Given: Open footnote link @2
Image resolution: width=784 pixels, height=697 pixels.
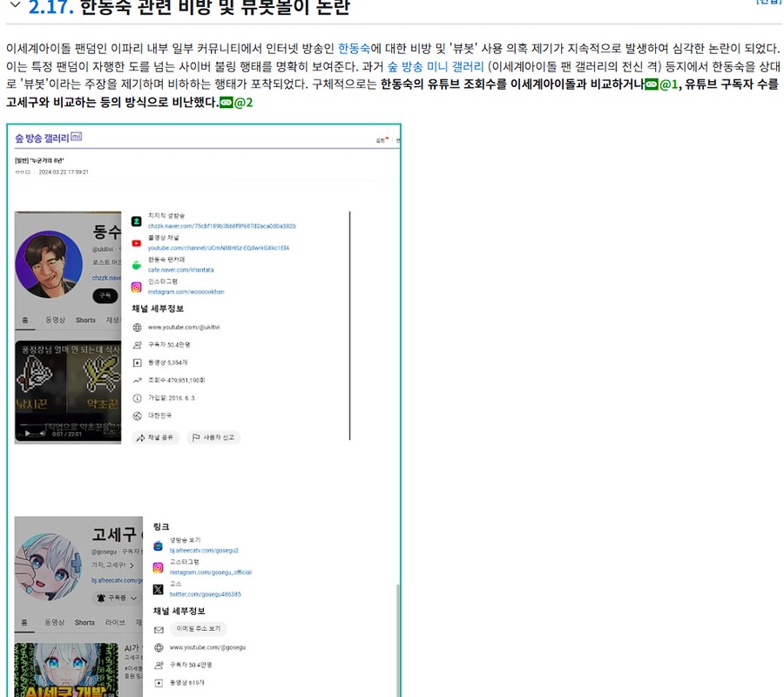Looking at the screenshot, I should click(x=236, y=103).
